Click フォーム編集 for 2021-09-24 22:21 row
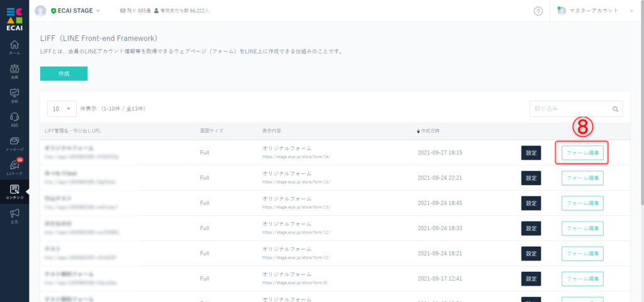The width and height of the screenshot is (644, 302). click(582, 178)
